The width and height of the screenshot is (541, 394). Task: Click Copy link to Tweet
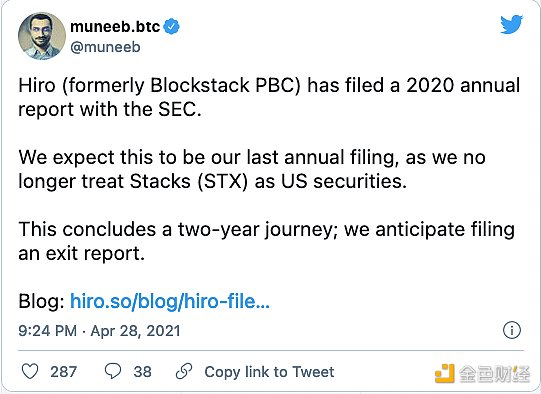tap(269, 372)
